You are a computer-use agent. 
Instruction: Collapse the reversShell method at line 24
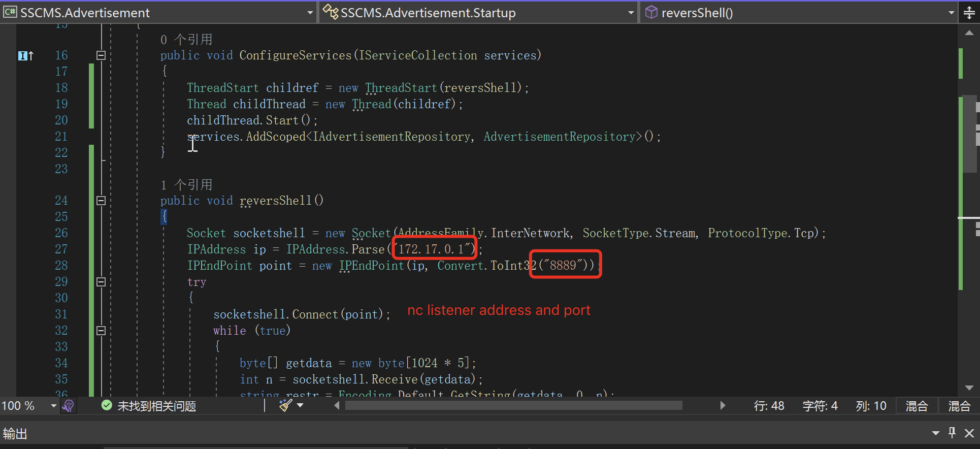(x=101, y=201)
